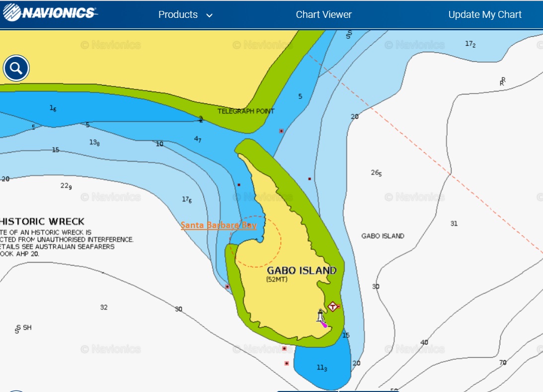Click the HISTORIC WRECK heading text

42,222
